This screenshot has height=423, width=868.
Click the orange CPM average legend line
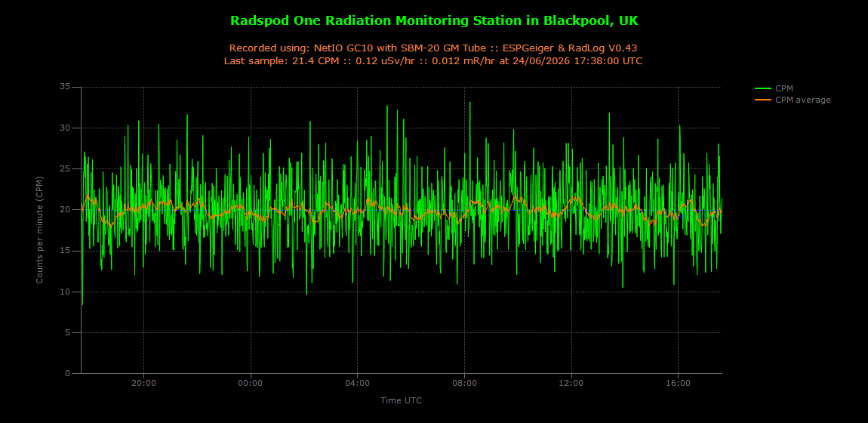(x=763, y=100)
